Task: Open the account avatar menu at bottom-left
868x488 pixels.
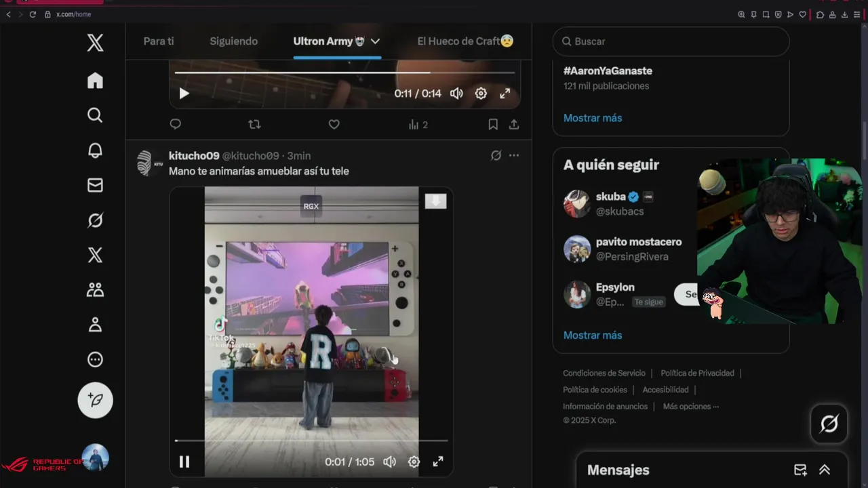Action: pyautogui.click(x=95, y=457)
